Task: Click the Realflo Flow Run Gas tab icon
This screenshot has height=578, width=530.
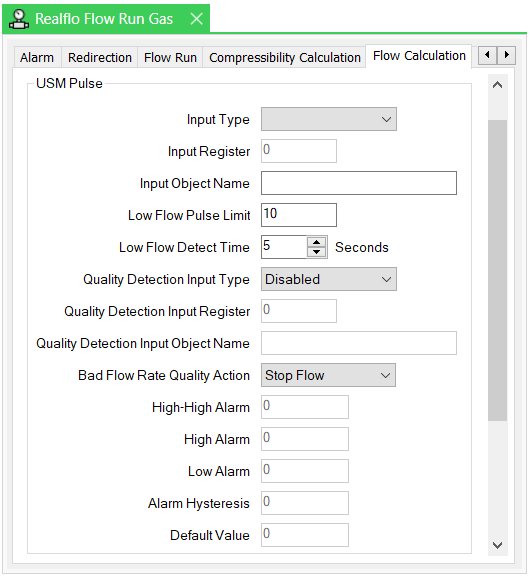Action: 19,19
